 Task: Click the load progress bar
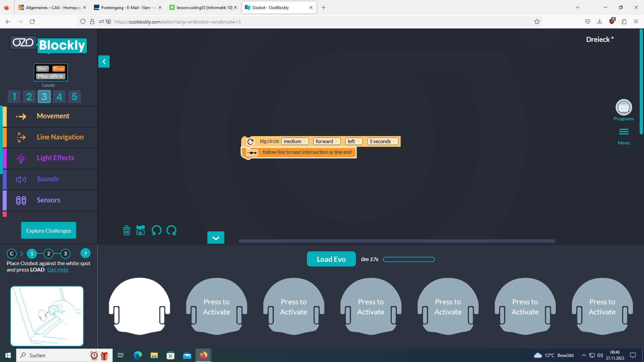[409, 259]
